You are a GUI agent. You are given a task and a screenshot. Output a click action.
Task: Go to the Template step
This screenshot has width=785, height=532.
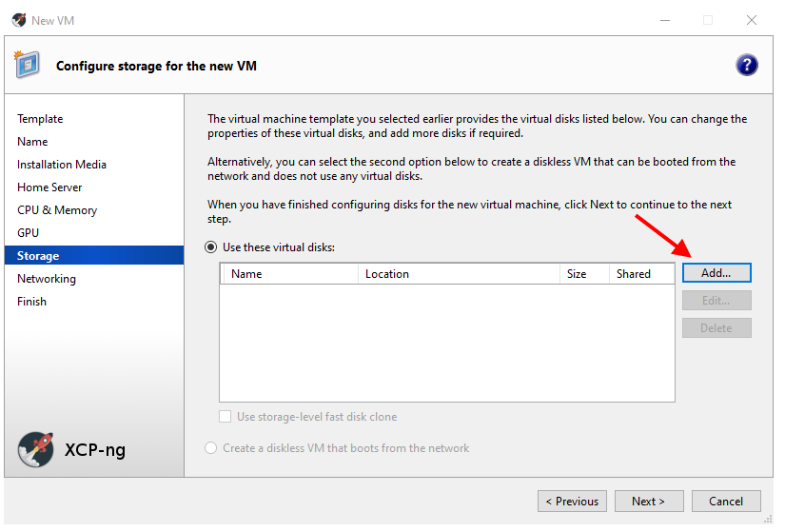pyautogui.click(x=40, y=119)
